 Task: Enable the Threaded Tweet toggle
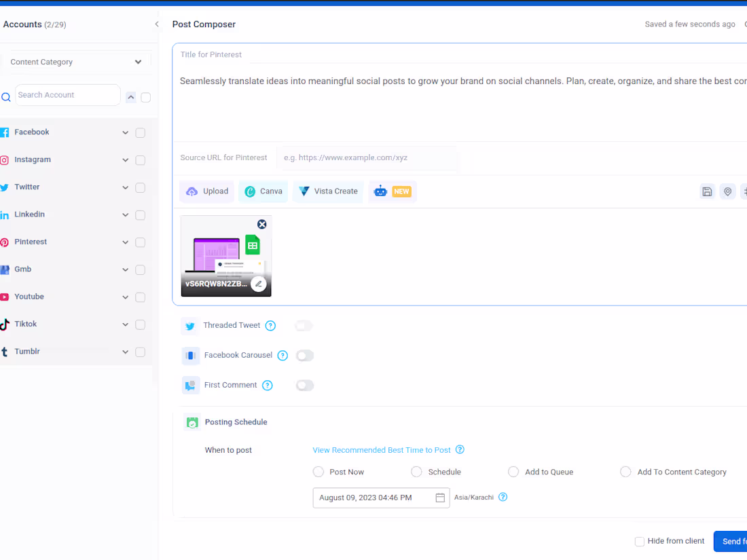(x=304, y=326)
